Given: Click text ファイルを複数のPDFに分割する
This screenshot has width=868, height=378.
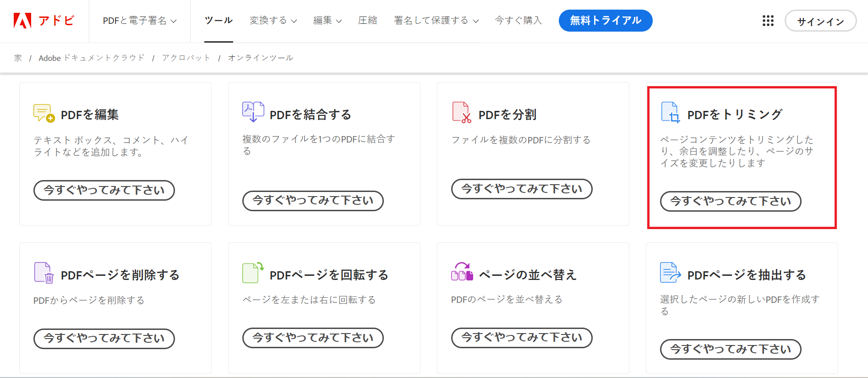Looking at the screenshot, I should 521,140.
